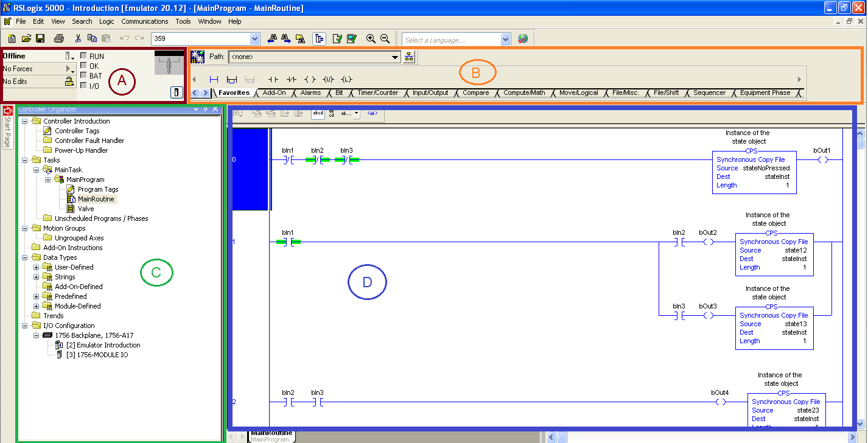This screenshot has height=443, width=868.
Task: Insert an Examine Off contact
Action: [x=292, y=79]
